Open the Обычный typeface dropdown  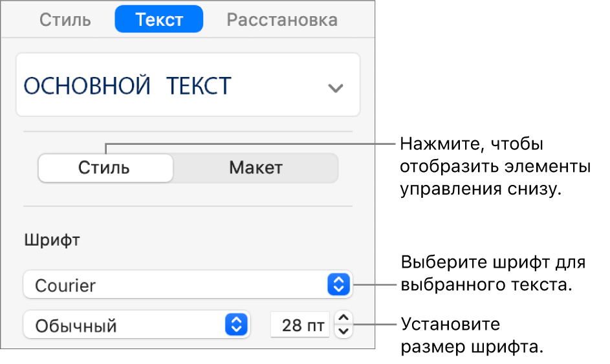pos(136,325)
